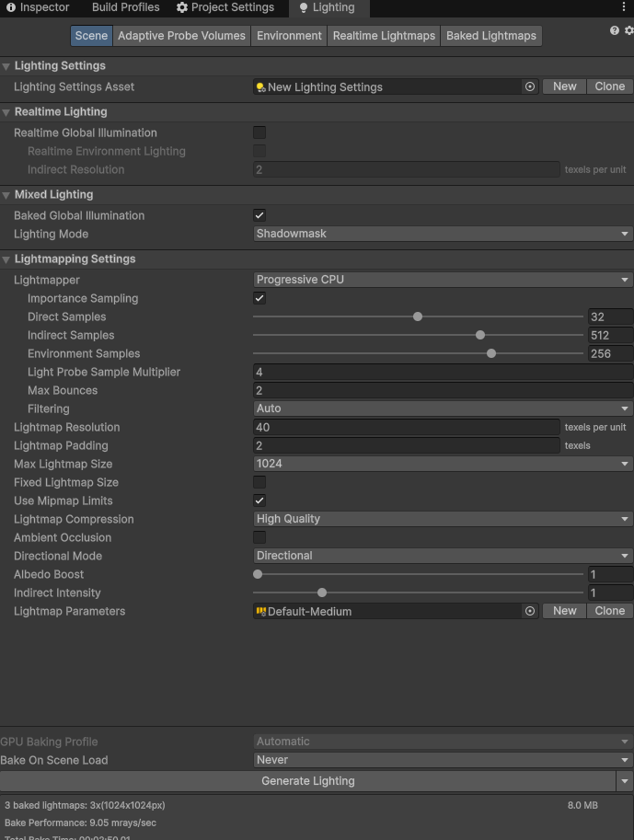Viewport: 634px width, 840px height.
Task: Switch to the Inspector tab
Action: [38, 7]
